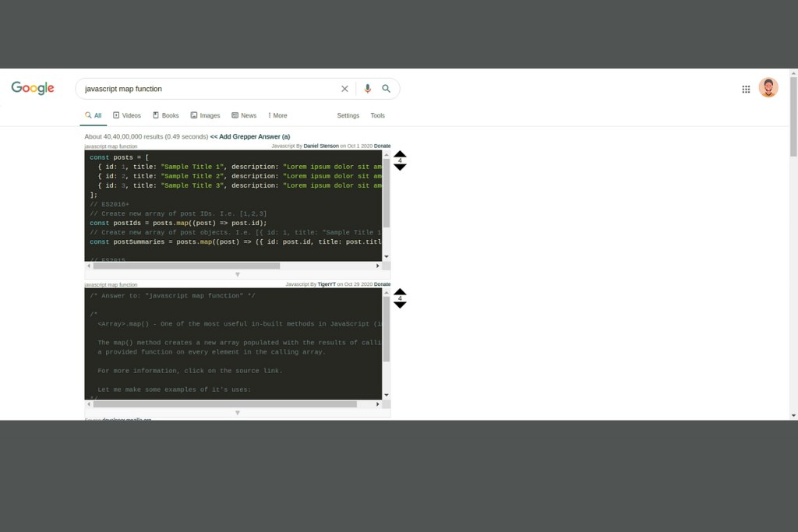
Task: Click the page vertical scrollbar thumb
Action: click(x=793, y=117)
